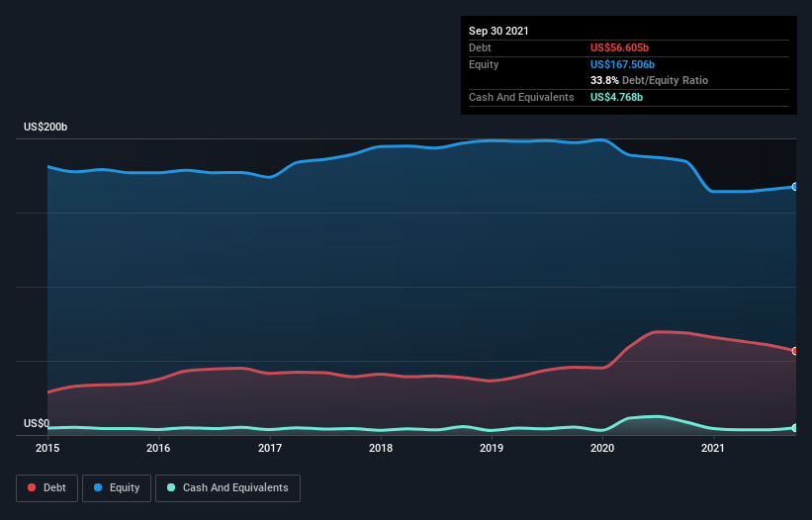
Task: Click the Sep 30 2021 tooltip date header
Action: coord(498,31)
